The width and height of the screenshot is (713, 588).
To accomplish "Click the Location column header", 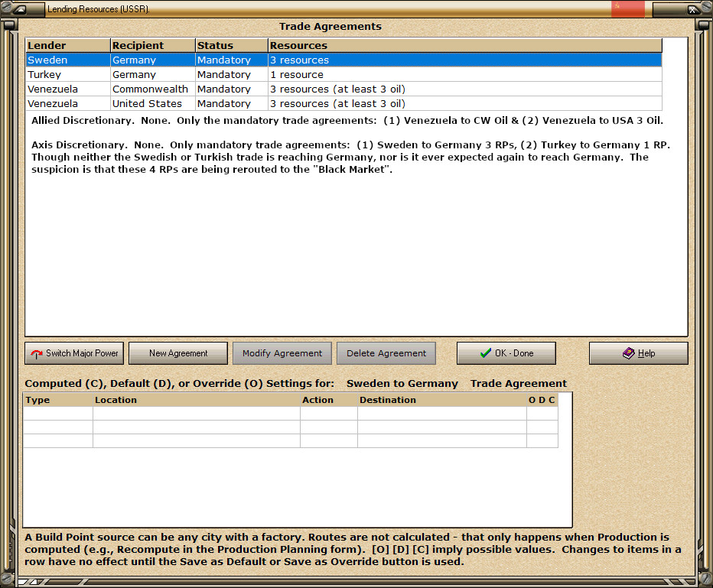I will 197,400.
